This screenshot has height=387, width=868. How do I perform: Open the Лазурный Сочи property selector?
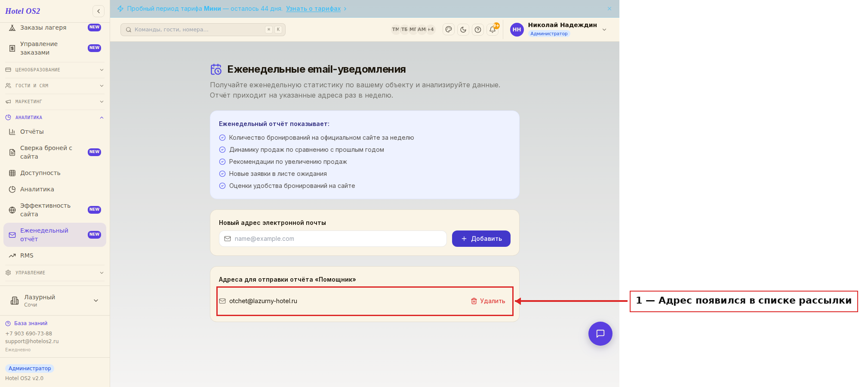click(x=55, y=301)
